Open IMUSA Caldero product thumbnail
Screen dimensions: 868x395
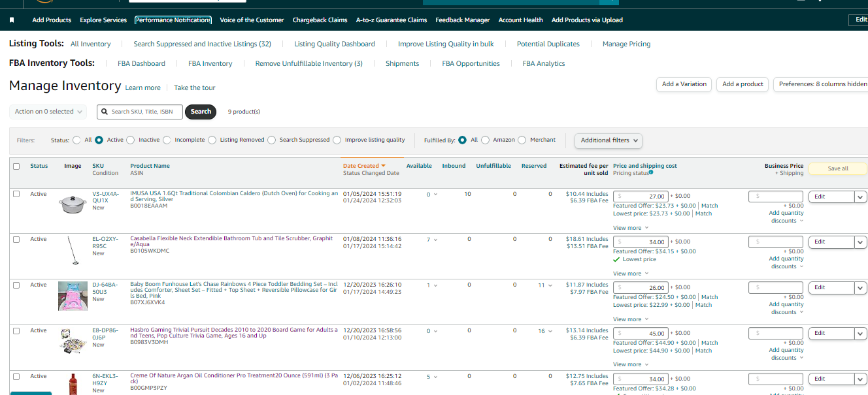[x=73, y=204]
